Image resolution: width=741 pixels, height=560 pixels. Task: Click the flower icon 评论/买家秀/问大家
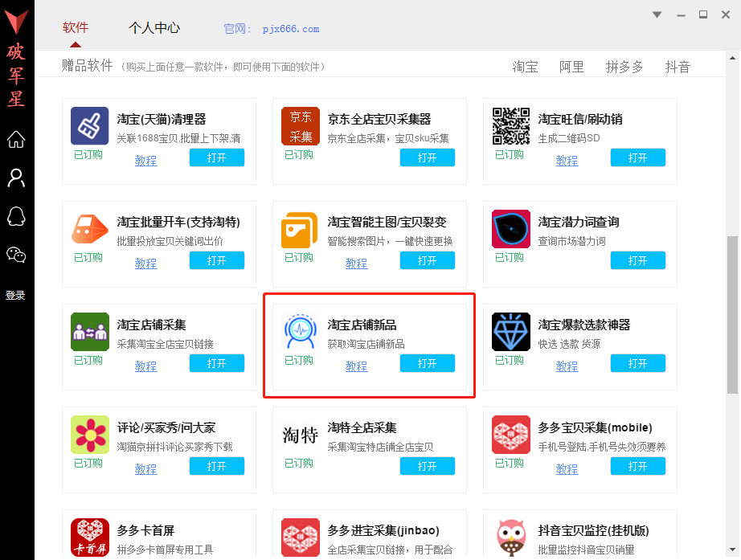pyautogui.click(x=90, y=435)
